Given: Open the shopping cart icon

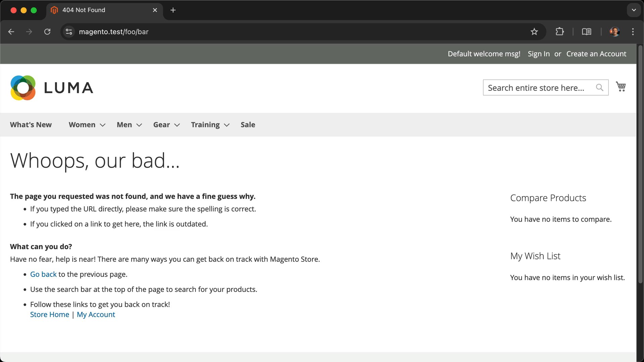Looking at the screenshot, I should click(x=621, y=87).
